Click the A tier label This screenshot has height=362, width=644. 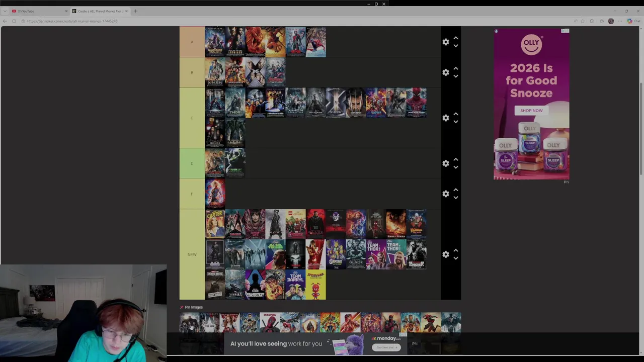point(192,42)
